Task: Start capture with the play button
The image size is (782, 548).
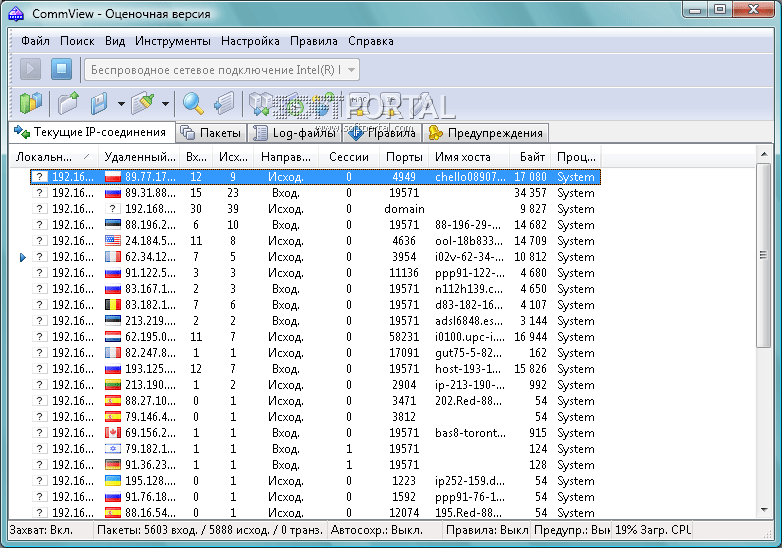Action: (x=31, y=69)
